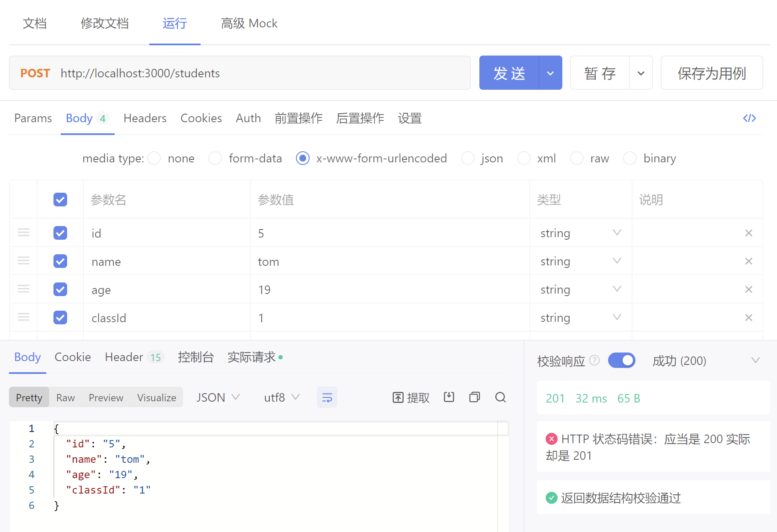
Task: Click the download response icon
Action: pos(449,397)
